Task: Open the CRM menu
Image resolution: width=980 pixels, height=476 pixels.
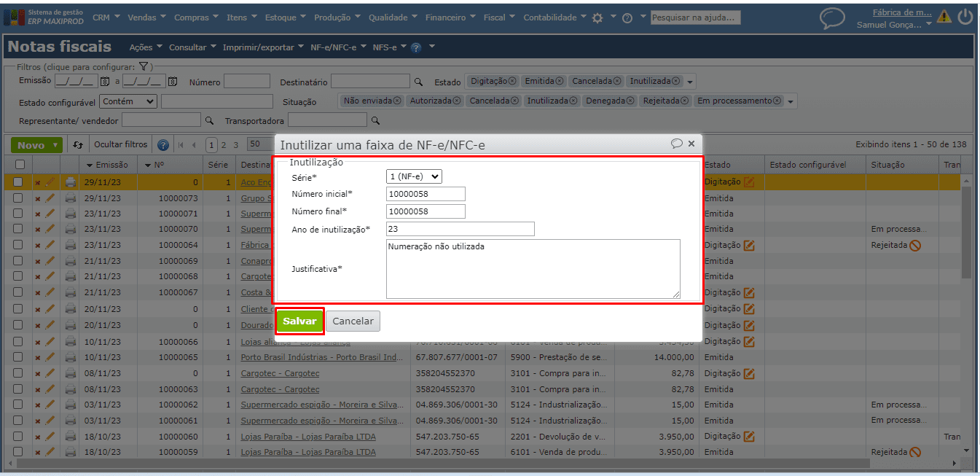Action: 107,17
